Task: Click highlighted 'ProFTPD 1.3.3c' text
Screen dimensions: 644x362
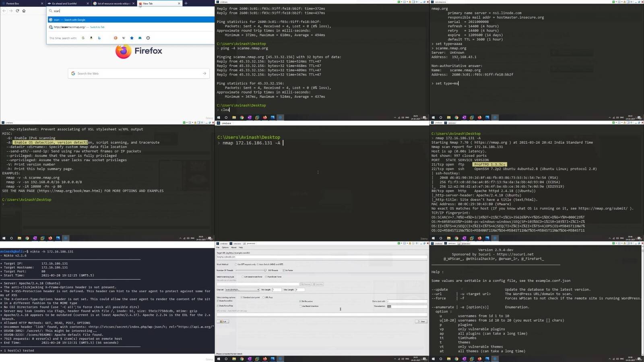Action: [x=489, y=164]
